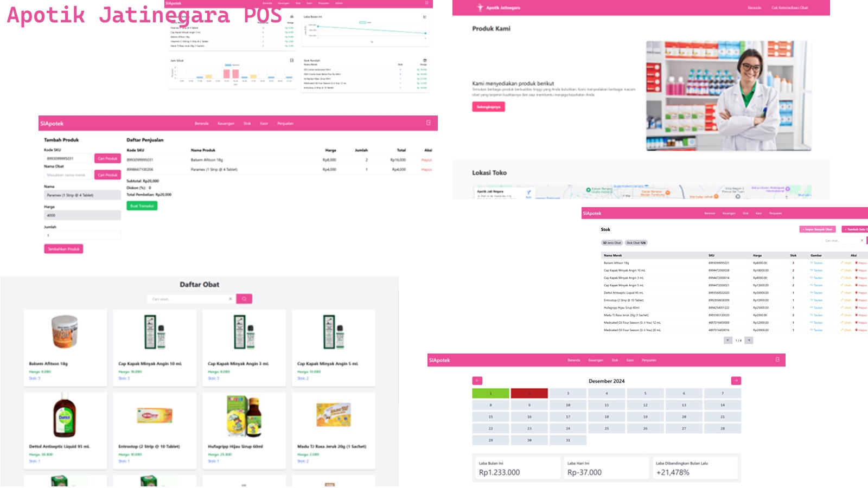Hapus Paramex row from Daftar Penjualan
The image size is (868, 488).
[426, 170]
